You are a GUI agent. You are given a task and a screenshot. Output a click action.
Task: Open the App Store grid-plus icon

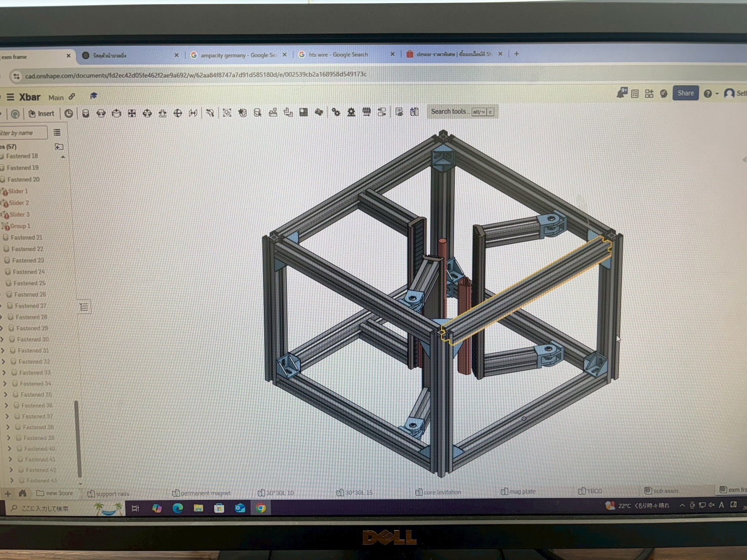(x=649, y=94)
